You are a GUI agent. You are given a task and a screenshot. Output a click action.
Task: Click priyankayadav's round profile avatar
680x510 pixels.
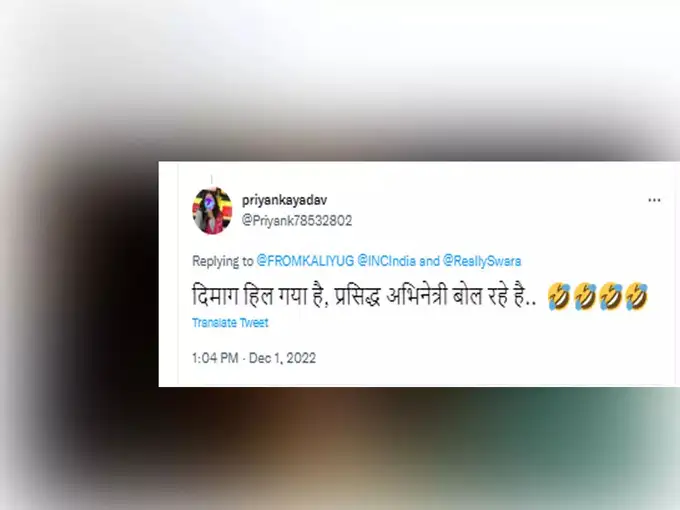tap(212, 210)
